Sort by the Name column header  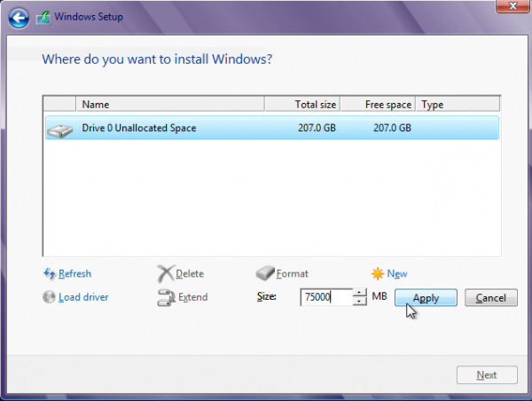pyautogui.click(x=170, y=104)
